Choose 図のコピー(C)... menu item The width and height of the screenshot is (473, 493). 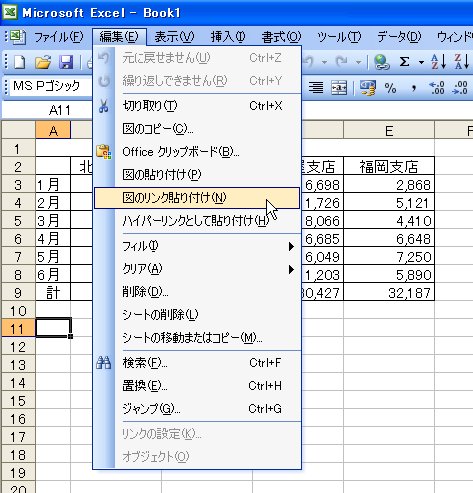coord(197,129)
